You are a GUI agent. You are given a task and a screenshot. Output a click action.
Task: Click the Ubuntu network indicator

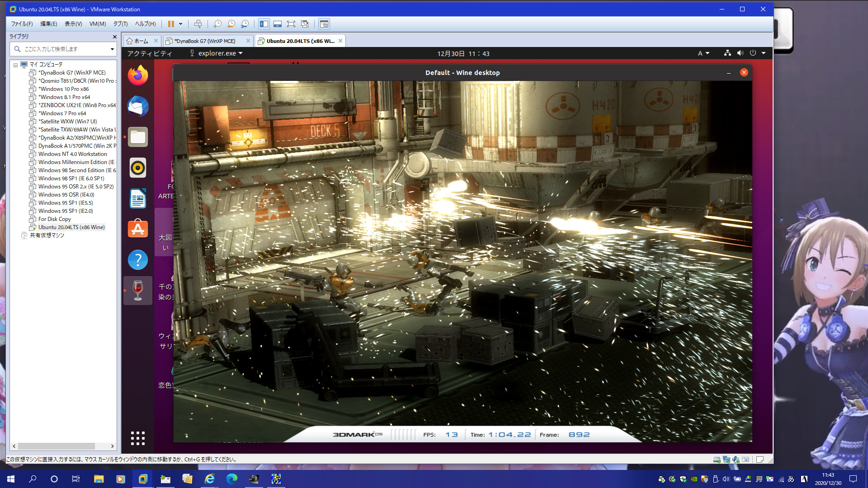click(727, 53)
